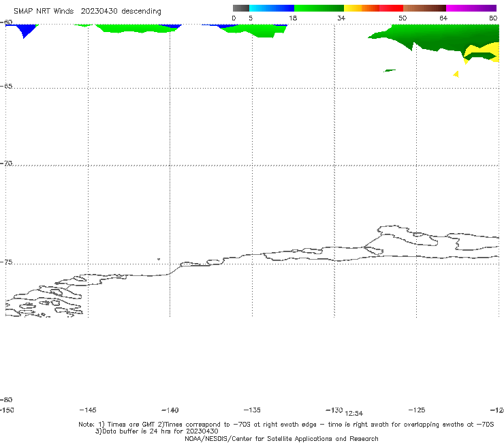The width and height of the screenshot is (504, 443).
Task: Click the small yellow triangle near -65 latitude
Action: pos(456,74)
